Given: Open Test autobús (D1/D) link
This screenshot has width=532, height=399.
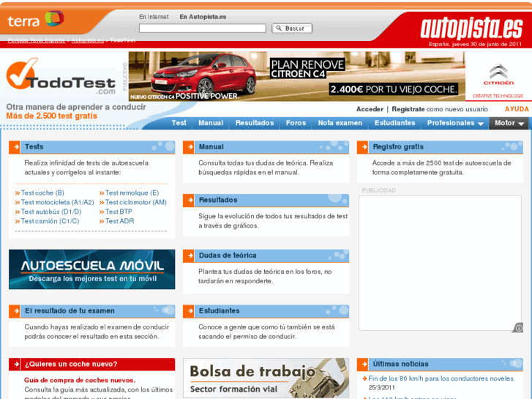Looking at the screenshot, I should [x=51, y=212].
